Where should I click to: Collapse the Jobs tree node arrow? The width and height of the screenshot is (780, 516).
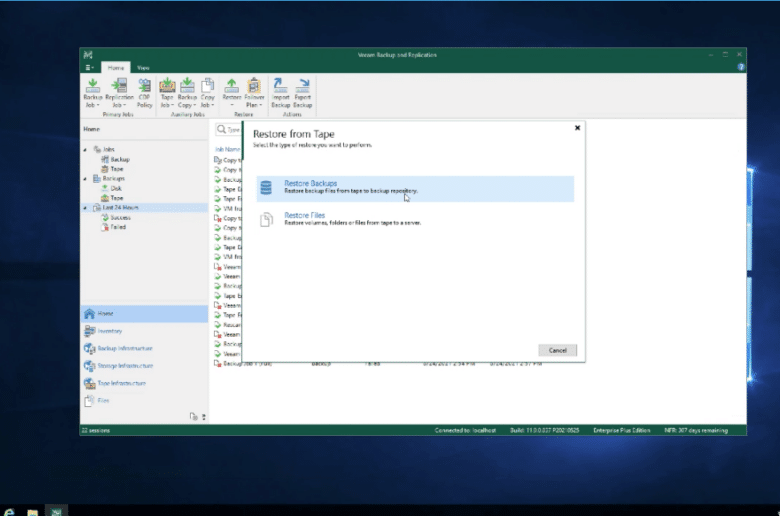point(85,149)
